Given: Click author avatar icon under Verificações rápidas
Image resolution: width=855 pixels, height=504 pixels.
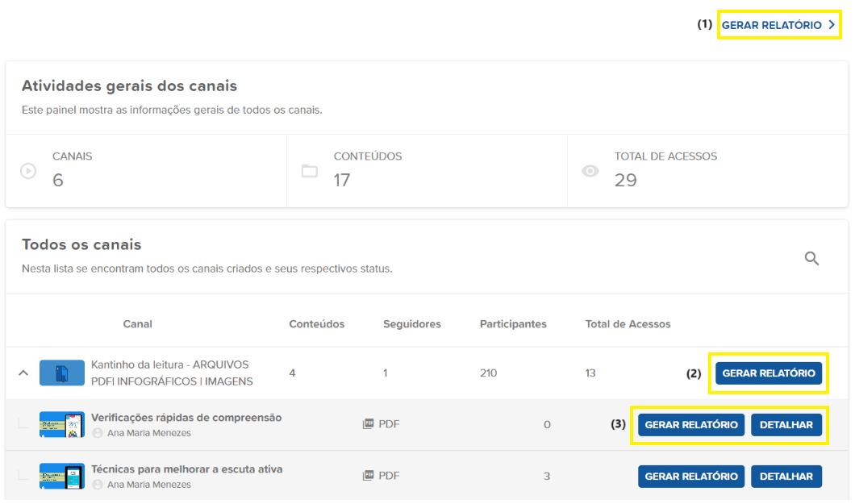Looking at the screenshot, I should click(98, 433).
